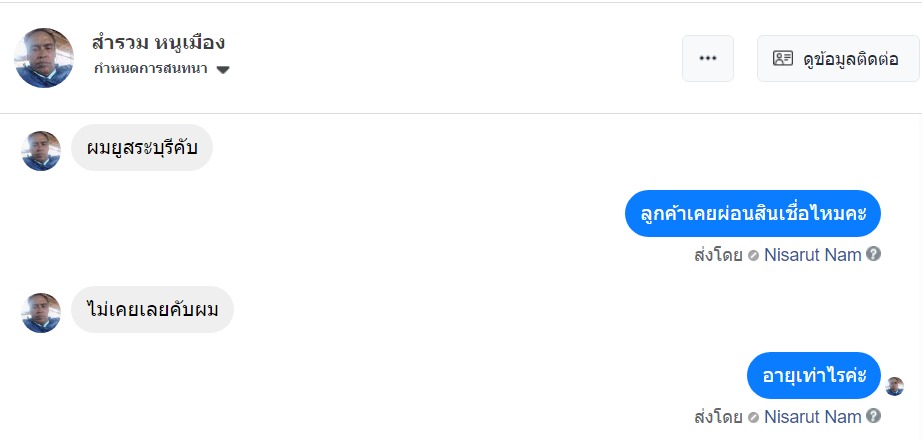Select the "ผมยูสระบุรีคับ" message bubble

tap(142, 150)
